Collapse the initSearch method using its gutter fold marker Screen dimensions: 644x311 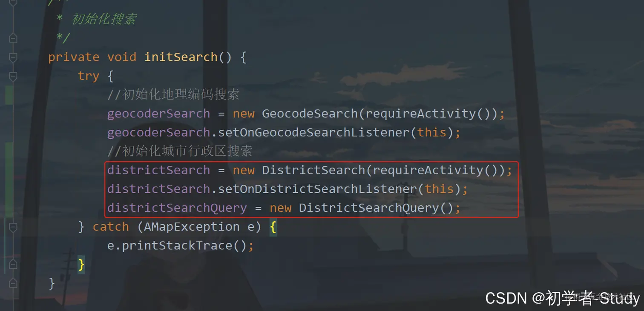tap(13, 57)
